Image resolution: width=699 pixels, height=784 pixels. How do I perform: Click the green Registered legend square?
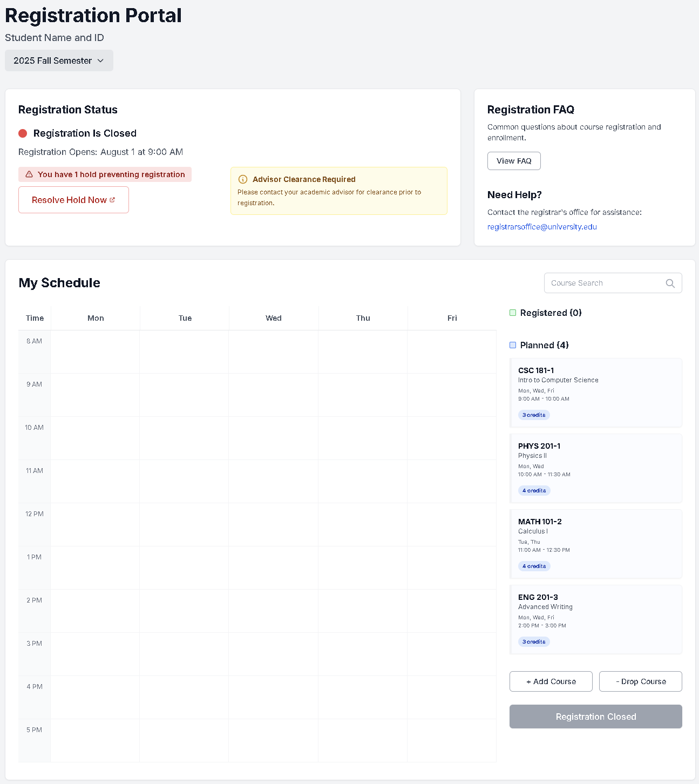pos(513,313)
